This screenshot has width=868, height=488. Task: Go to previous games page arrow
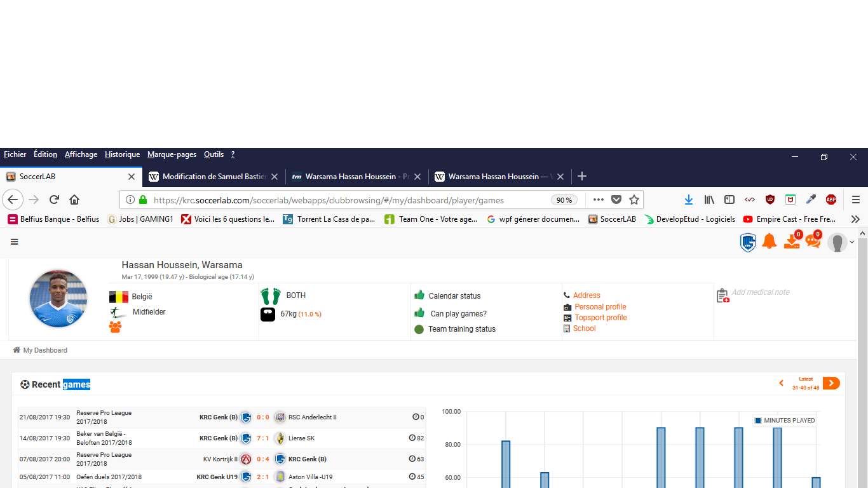pos(782,383)
